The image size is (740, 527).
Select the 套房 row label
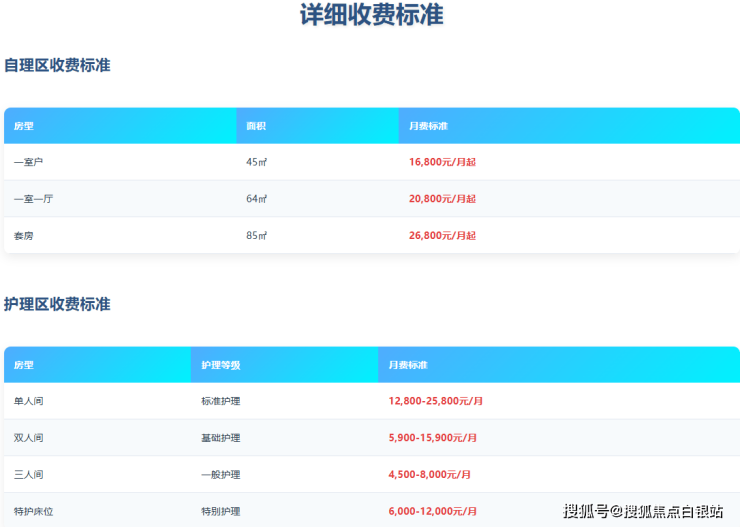tap(24, 236)
